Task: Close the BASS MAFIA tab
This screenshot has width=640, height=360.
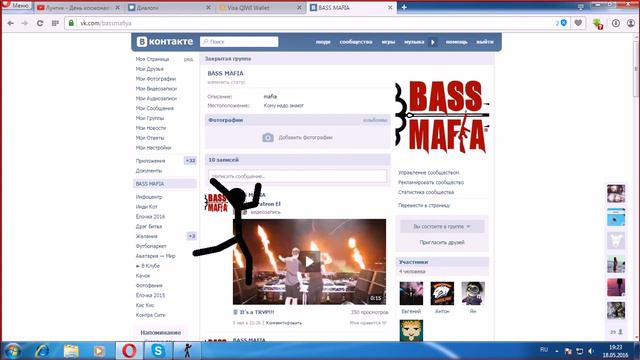Action: [x=390, y=7]
